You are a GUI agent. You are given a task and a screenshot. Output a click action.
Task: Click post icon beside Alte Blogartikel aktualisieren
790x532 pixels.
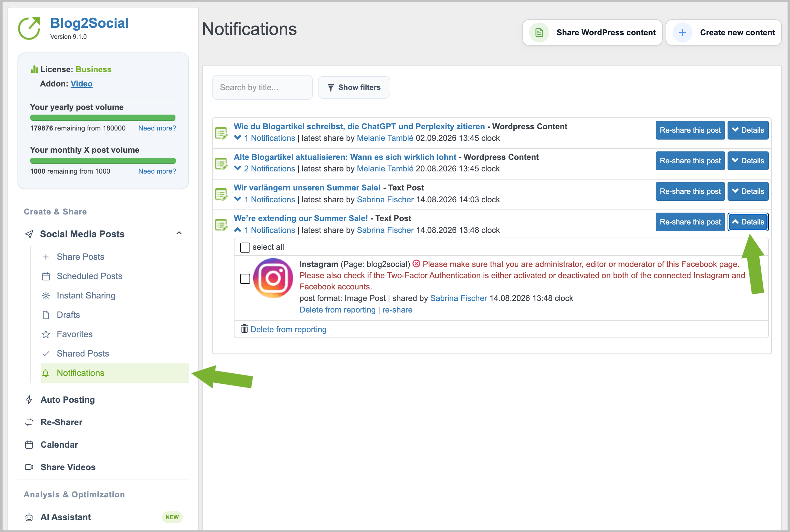(221, 164)
